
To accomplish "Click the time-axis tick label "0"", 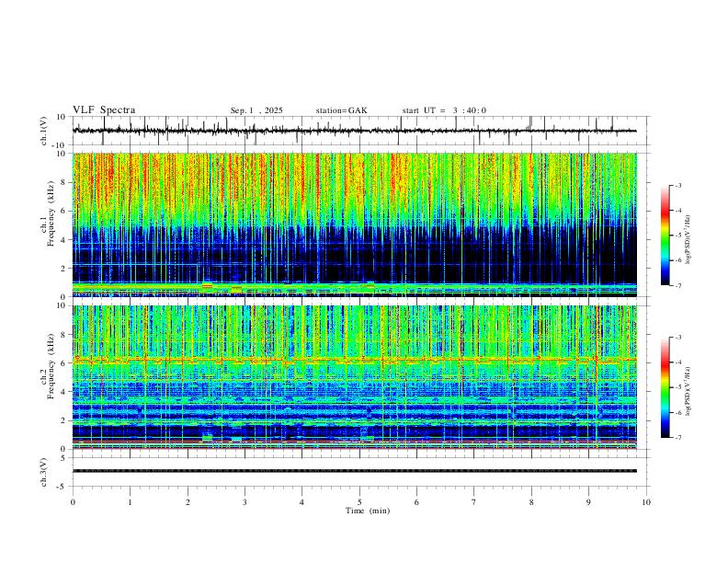I will click(73, 502).
